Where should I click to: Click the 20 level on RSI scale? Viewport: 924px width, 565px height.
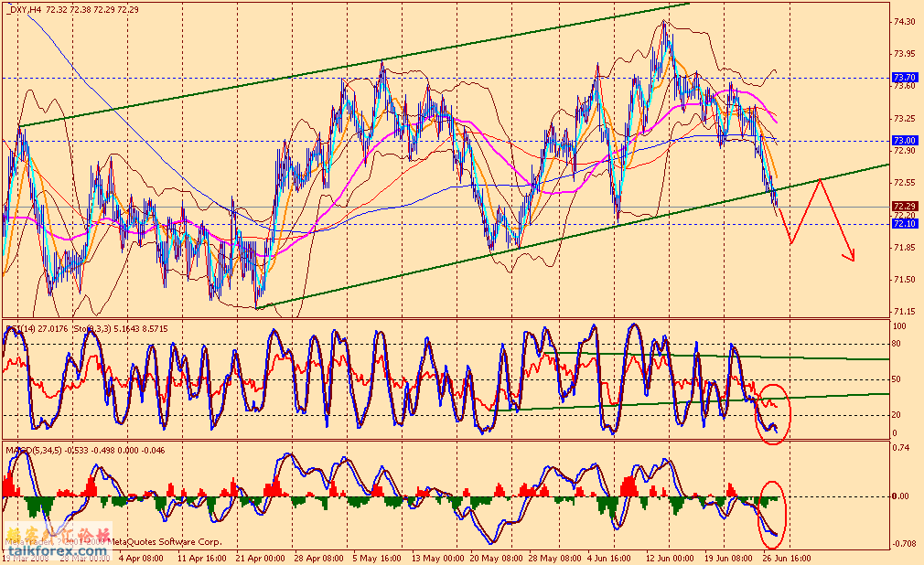click(897, 415)
